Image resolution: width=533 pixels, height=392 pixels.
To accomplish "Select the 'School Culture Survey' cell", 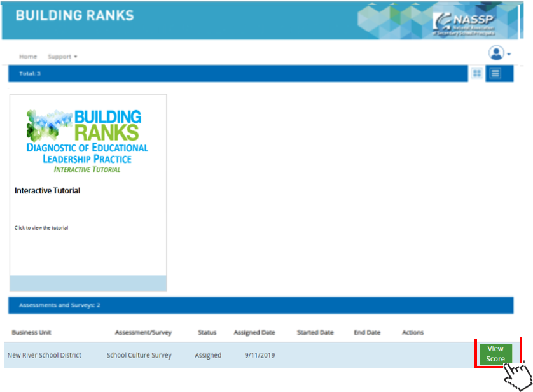I will point(139,355).
